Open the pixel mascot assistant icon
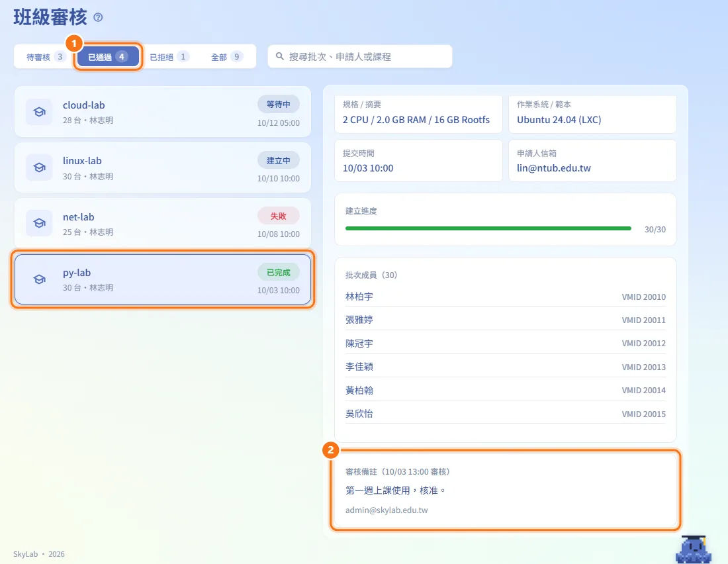 coord(693,549)
